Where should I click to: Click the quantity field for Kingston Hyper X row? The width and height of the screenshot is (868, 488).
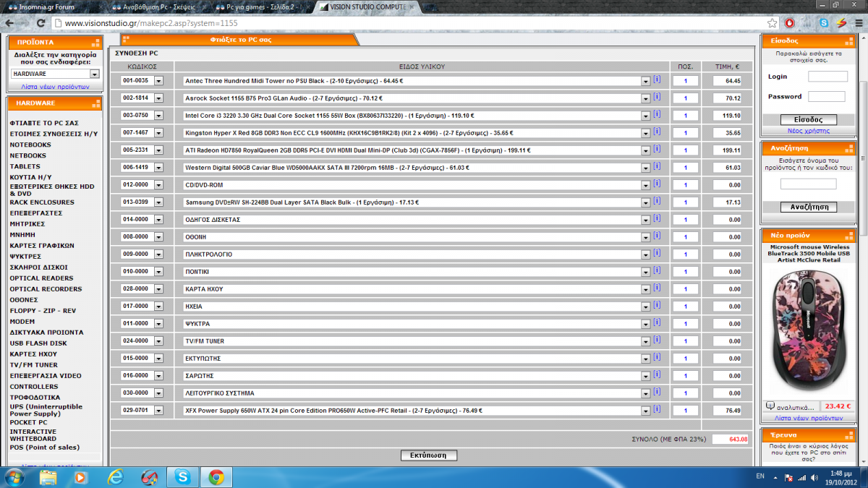coord(685,133)
